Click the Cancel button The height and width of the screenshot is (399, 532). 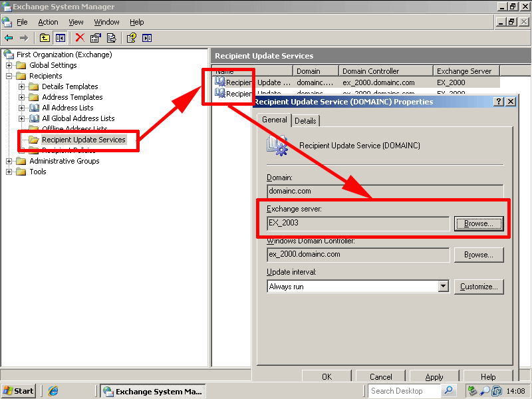pos(380,376)
